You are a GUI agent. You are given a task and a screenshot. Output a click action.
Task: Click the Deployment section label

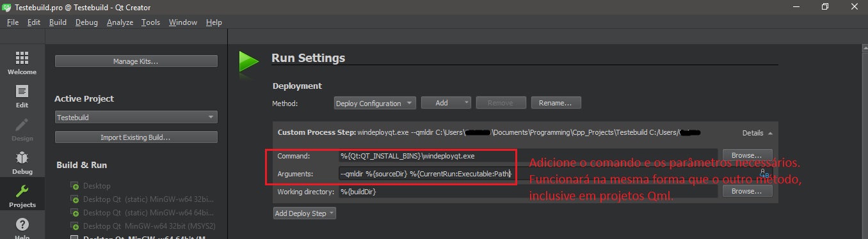[297, 86]
